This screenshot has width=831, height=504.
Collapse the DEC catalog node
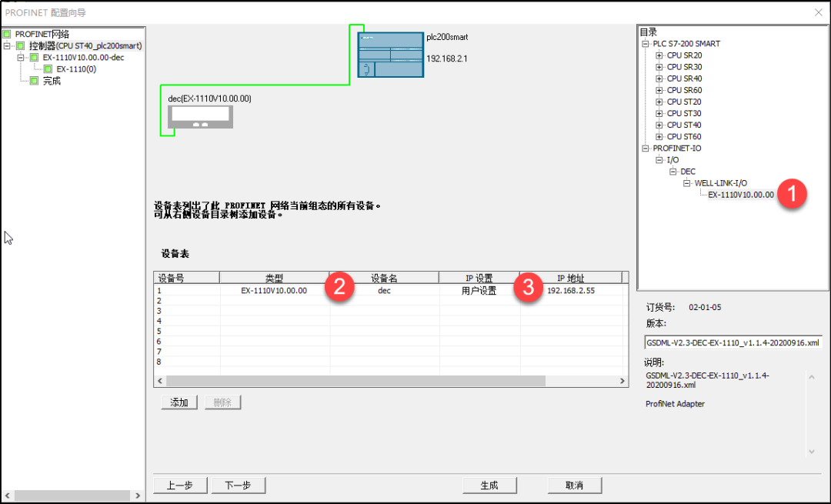672,172
